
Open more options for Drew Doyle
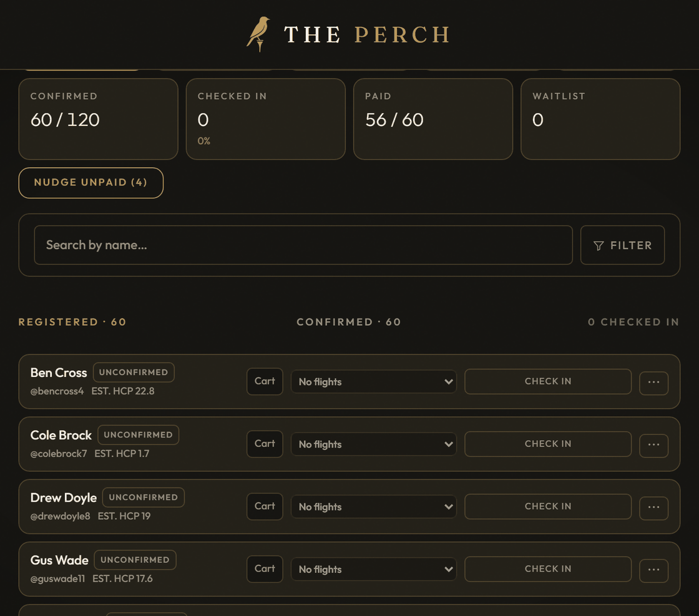pos(653,507)
